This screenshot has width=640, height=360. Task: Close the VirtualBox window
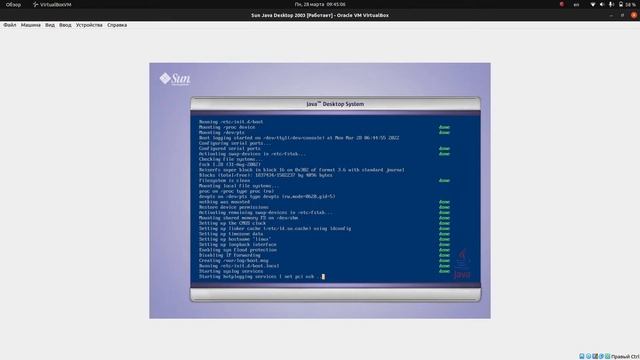(634, 15)
